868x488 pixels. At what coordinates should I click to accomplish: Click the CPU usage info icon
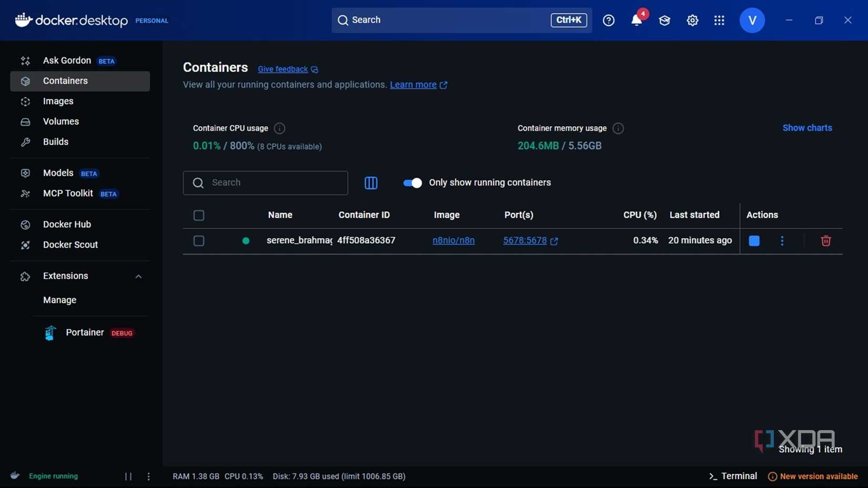coord(279,128)
